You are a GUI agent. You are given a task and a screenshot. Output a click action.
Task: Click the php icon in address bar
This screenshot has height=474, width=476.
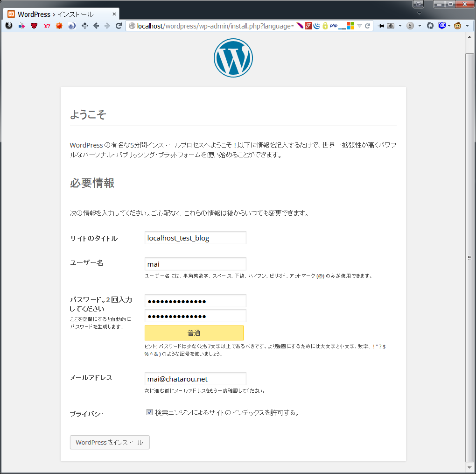point(334,26)
